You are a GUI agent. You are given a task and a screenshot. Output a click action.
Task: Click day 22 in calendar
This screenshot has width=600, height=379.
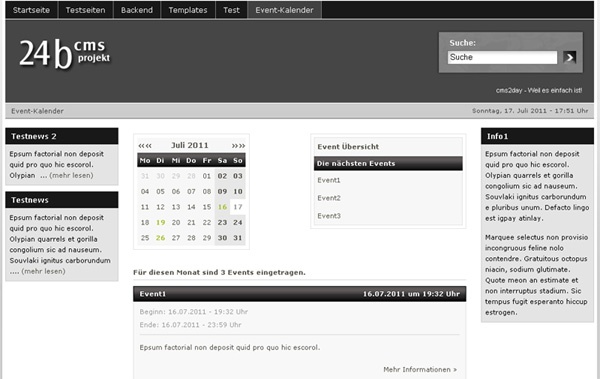pos(207,222)
